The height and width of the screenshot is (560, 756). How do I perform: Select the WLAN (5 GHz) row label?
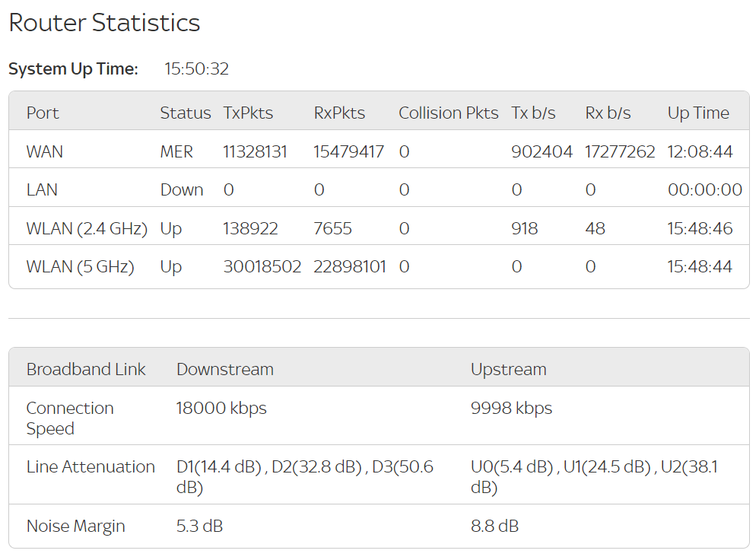click(80, 267)
